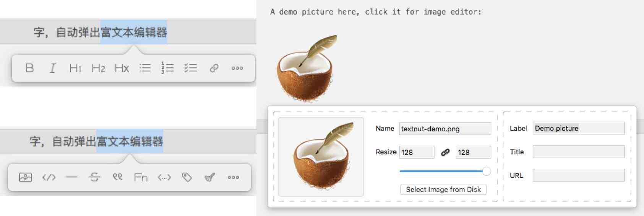Click the empty URL input field
Viewport: 644px width, 216px height.
pyautogui.click(x=579, y=175)
